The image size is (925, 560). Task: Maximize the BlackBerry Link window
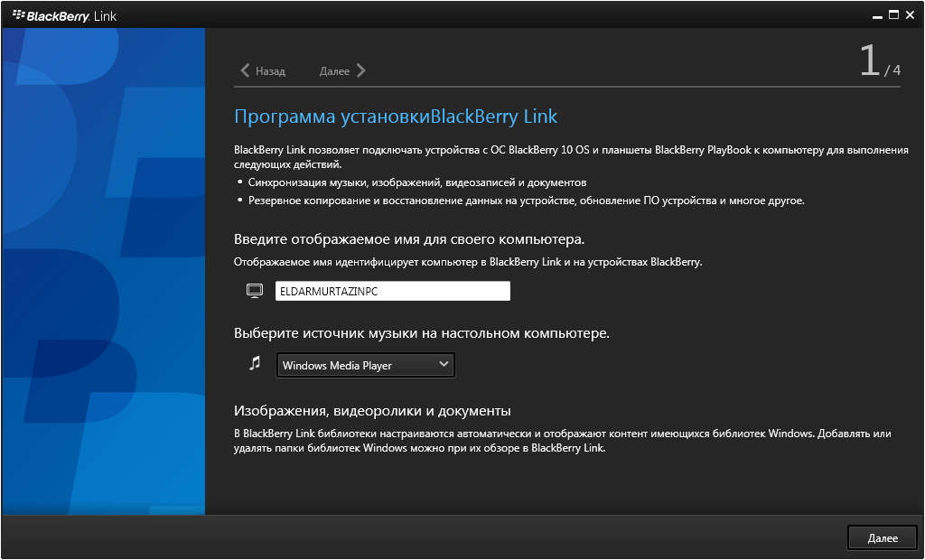[x=893, y=15]
